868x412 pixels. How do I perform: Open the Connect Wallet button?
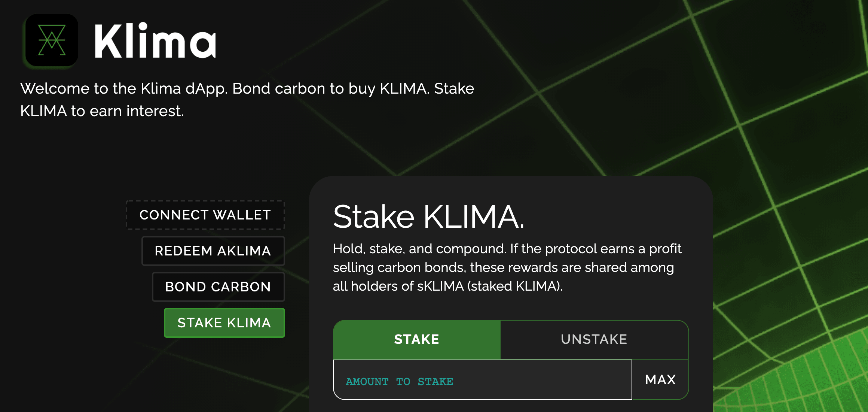pyautogui.click(x=205, y=215)
